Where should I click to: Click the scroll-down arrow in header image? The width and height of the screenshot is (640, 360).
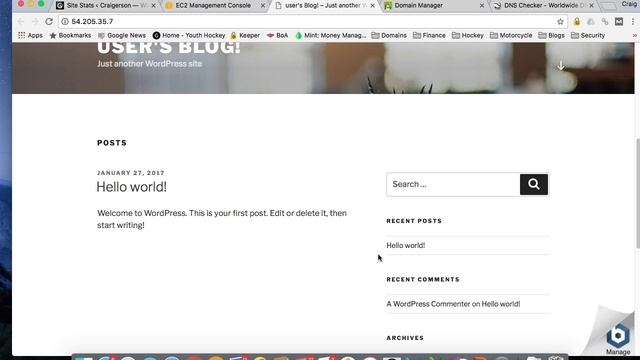coord(561,66)
